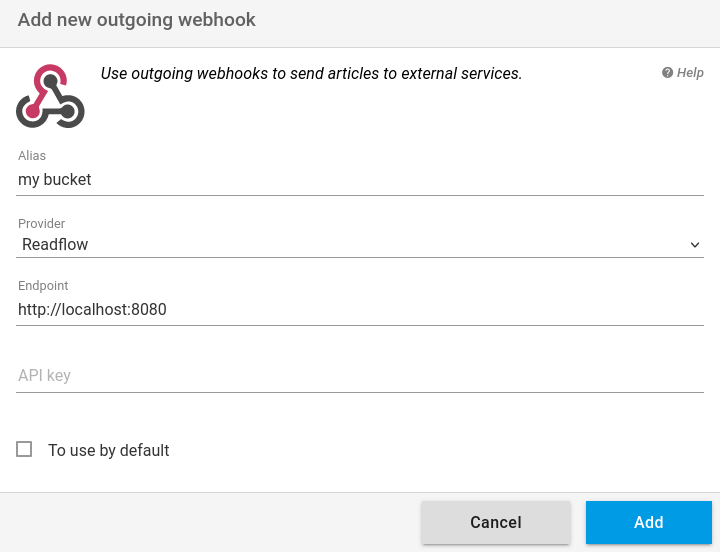Click the 'Add new outgoing webhook' title
The height and width of the screenshot is (552, 720).
click(136, 20)
